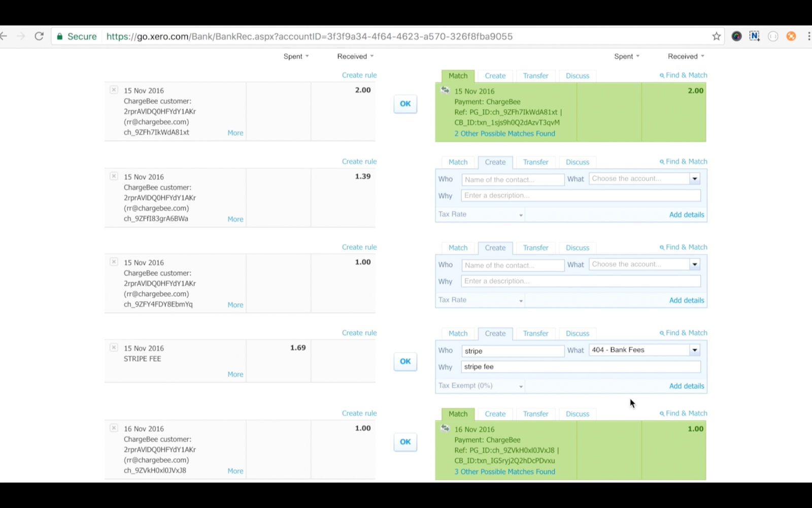Click the Why field containing stripe fee

581,367
